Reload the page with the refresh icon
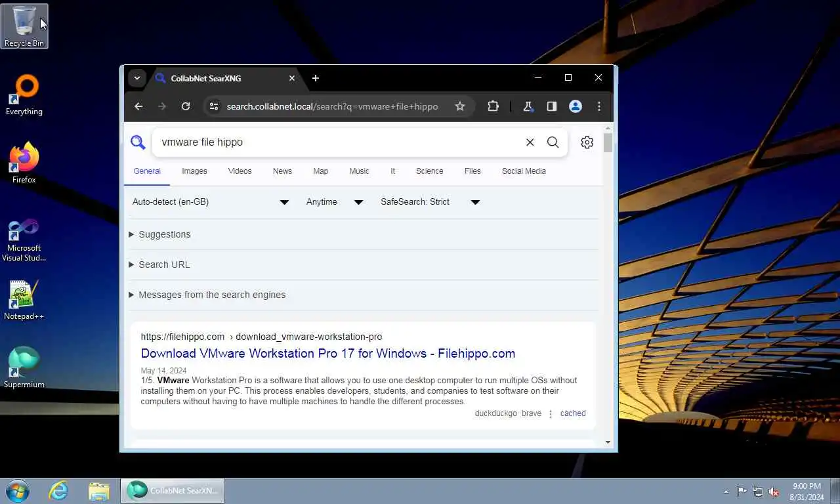 pos(186,106)
